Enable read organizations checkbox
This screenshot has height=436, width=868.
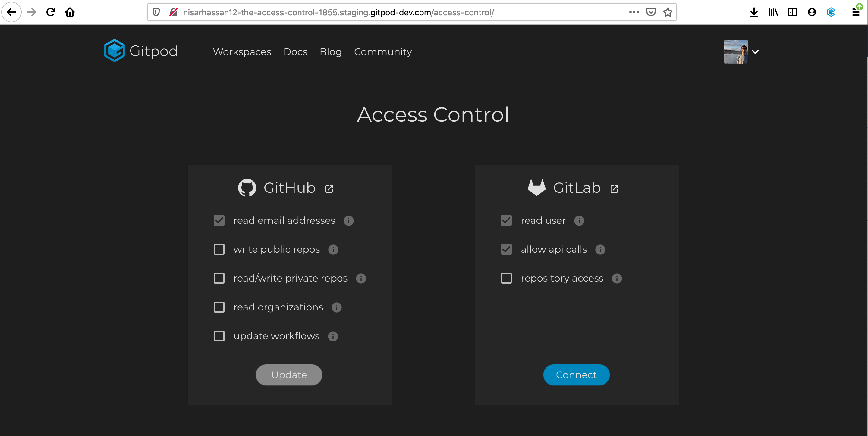point(219,307)
